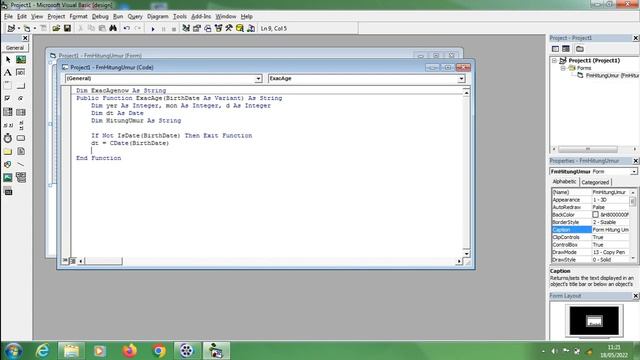Select the DriveListBox control tool
The width and height of the screenshot is (640, 360).
[x=21, y=138]
